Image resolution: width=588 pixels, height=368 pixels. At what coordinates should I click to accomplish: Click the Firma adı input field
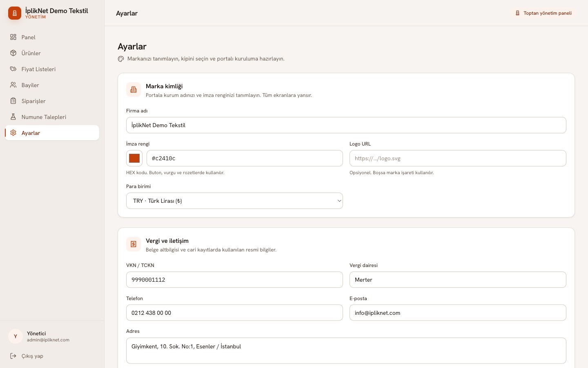346,125
